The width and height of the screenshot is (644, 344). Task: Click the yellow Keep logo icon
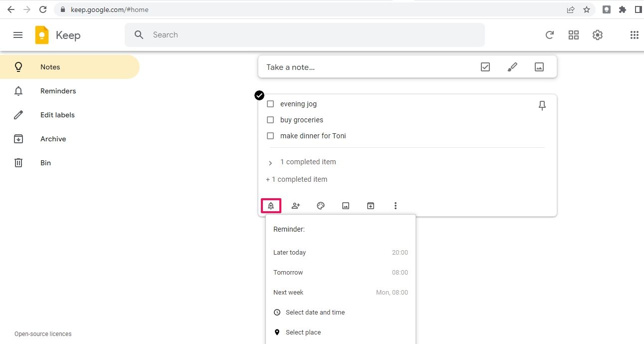42,35
